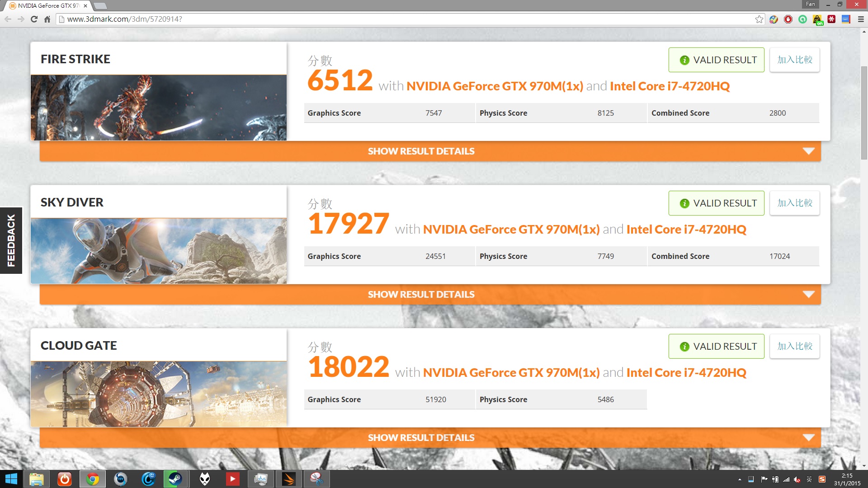Switch input language via 英 indicator
Viewport: 868px width, 488px height.
tap(809, 479)
